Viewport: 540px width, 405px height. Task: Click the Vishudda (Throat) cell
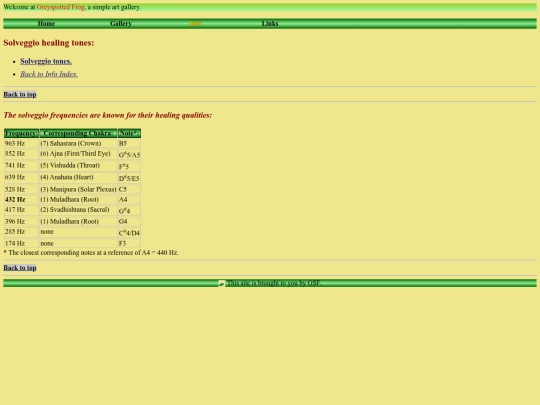(78, 166)
